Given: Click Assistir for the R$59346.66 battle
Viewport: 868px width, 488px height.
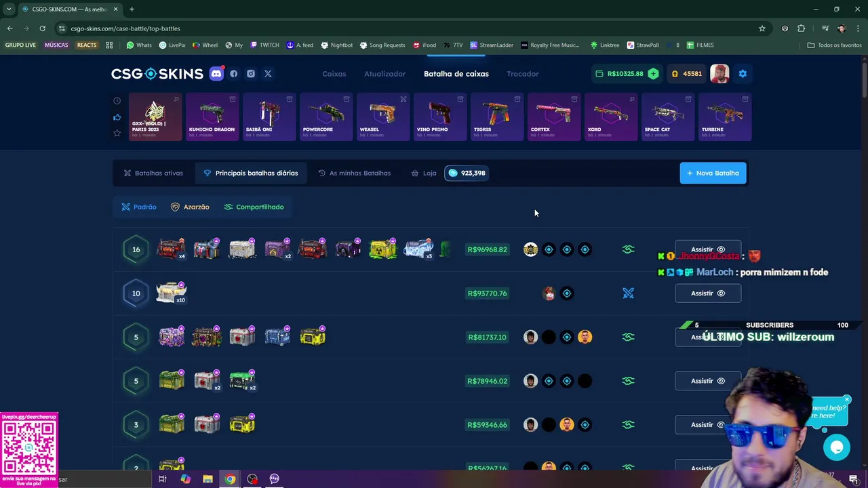Looking at the screenshot, I should [x=708, y=425].
